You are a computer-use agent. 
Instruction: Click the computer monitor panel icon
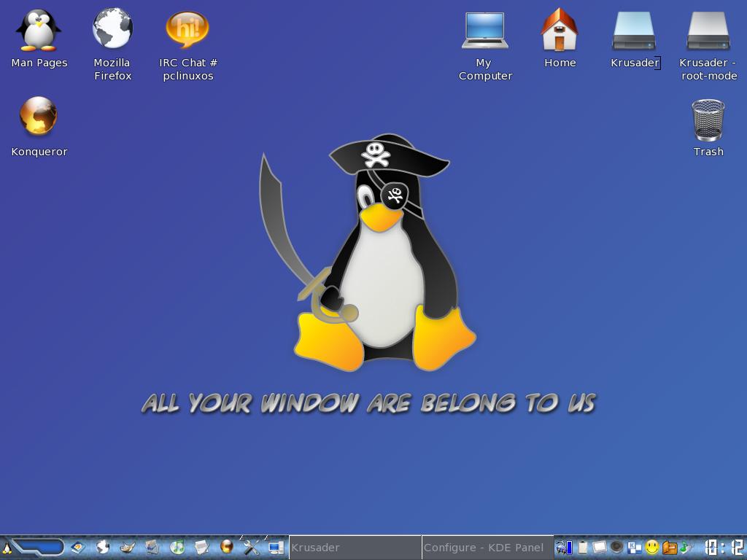point(276,548)
